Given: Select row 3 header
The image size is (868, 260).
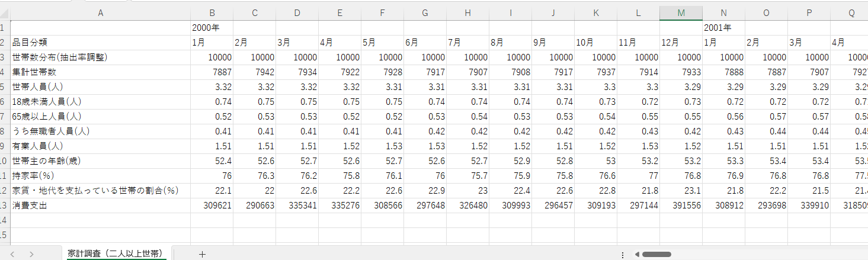Looking at the screenshot, I should pos(5,57).
